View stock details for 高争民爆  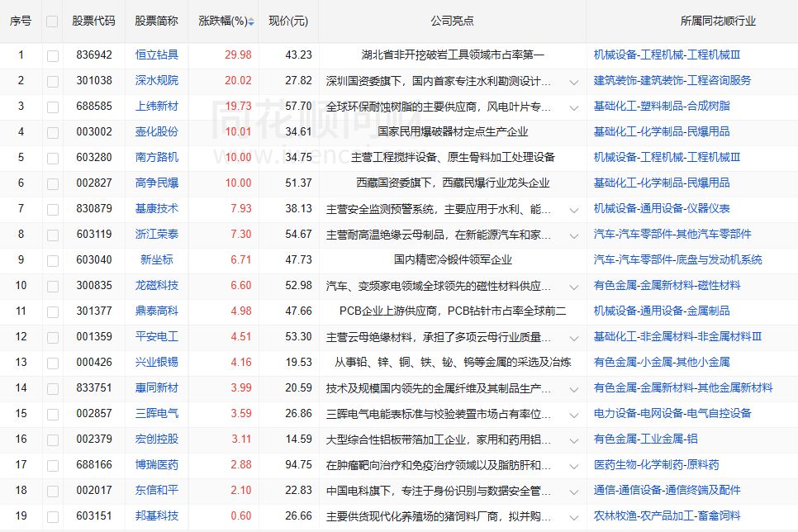pos(157,183)
